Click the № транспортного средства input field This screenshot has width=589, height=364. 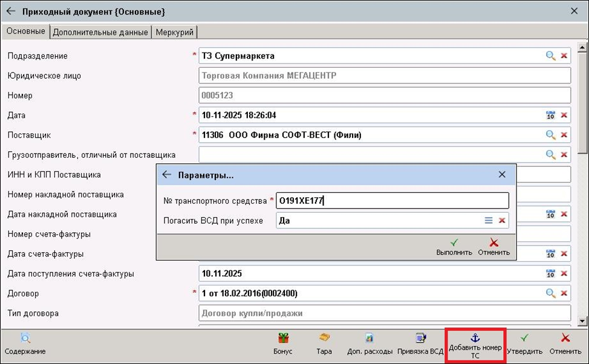coord(392,201)
